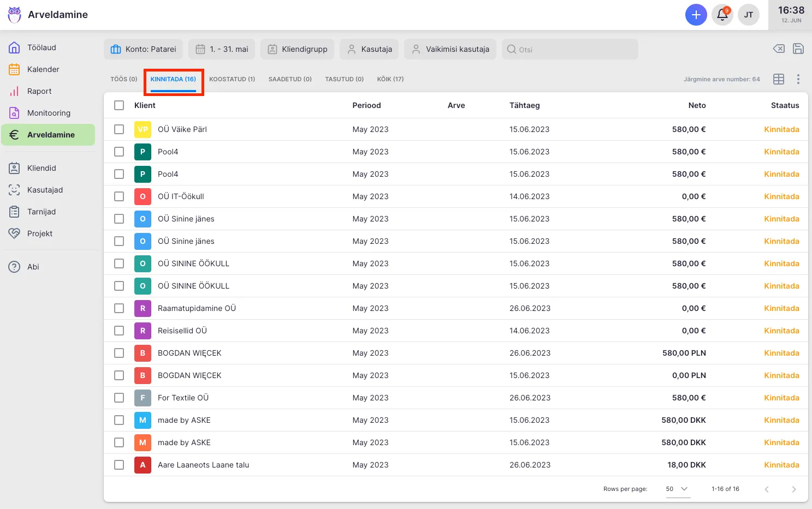The width and height of the screenshot is (812, 509).
Task: Go to Kalender in the sidebar
Action: coord(43,69)
